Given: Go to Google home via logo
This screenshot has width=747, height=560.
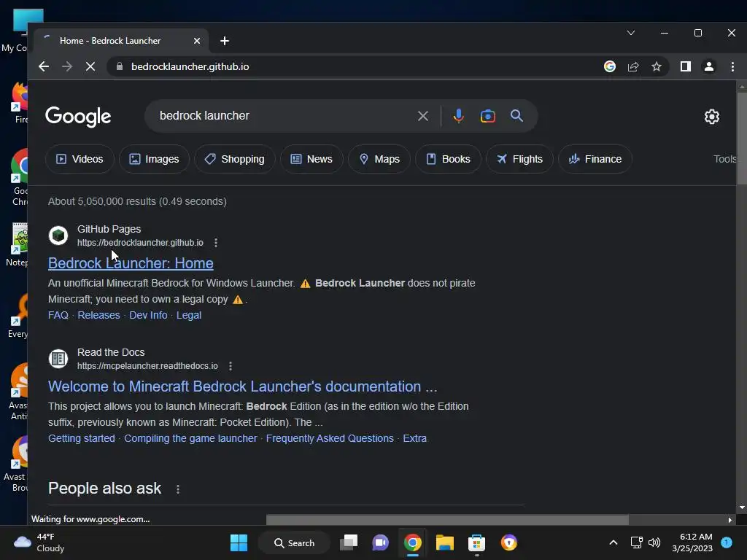Looking at the screenshot, I should [78, 117].
